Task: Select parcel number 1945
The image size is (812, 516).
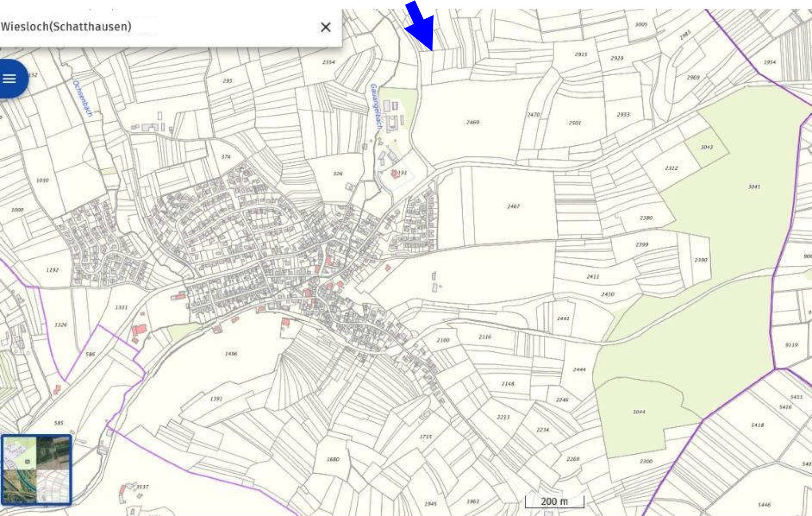Action: (x=430, y=503)
